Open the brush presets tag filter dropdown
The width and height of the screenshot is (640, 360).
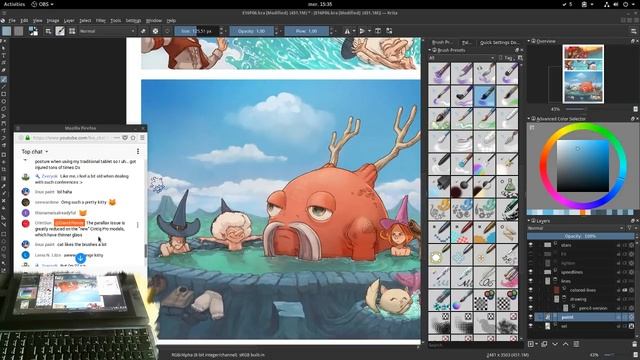tap(461, 58)
